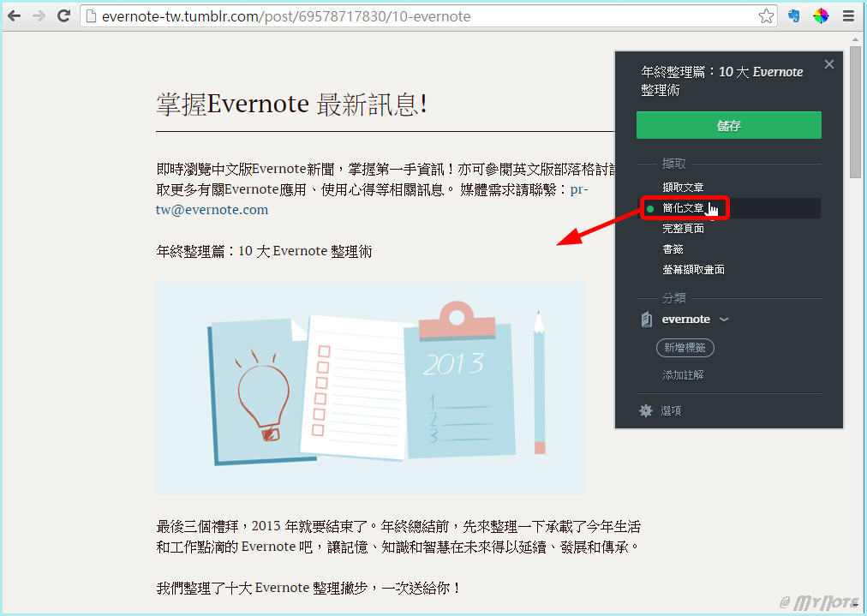
Task: Click the address bar URL field
Action: pos(428,16)
